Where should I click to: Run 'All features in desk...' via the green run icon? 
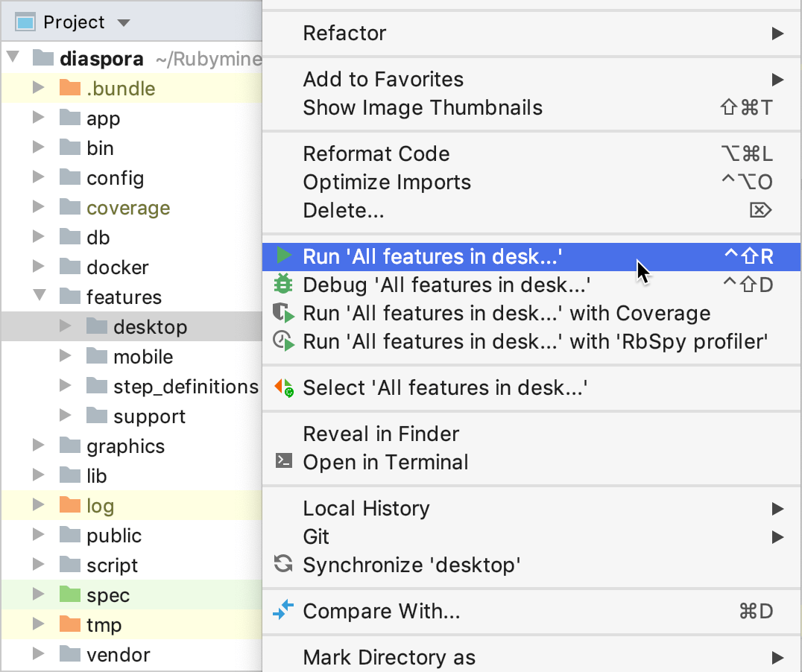pos(285,255)
